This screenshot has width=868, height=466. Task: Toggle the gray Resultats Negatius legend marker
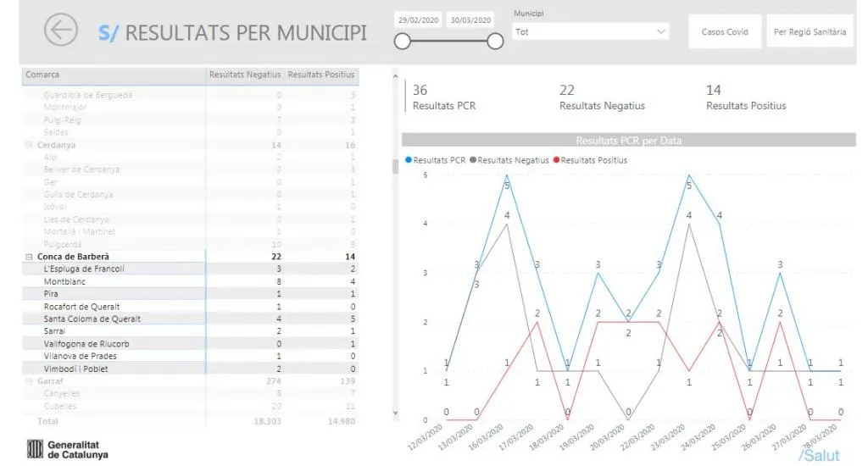pyautogui.click(x=473, y=160)
